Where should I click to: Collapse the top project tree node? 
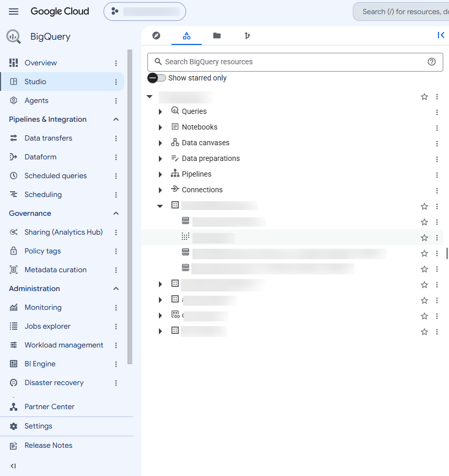[x=149, y=97]
